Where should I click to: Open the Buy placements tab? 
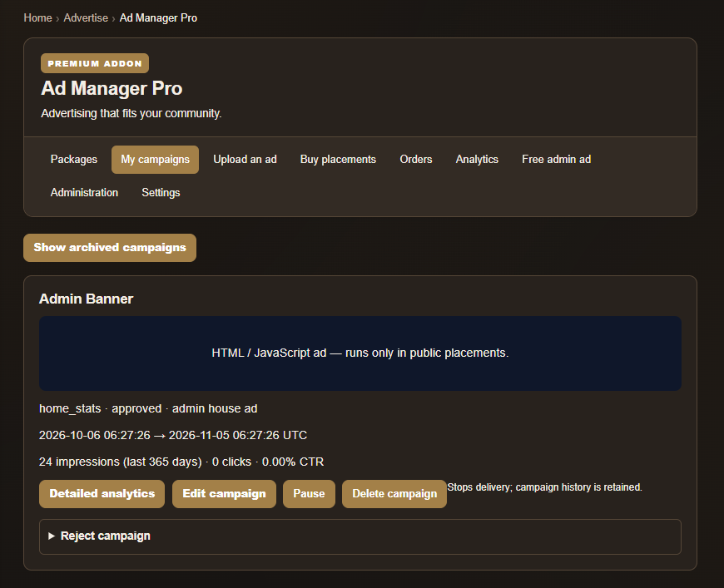pyautogui.click(x=338, y=160)
